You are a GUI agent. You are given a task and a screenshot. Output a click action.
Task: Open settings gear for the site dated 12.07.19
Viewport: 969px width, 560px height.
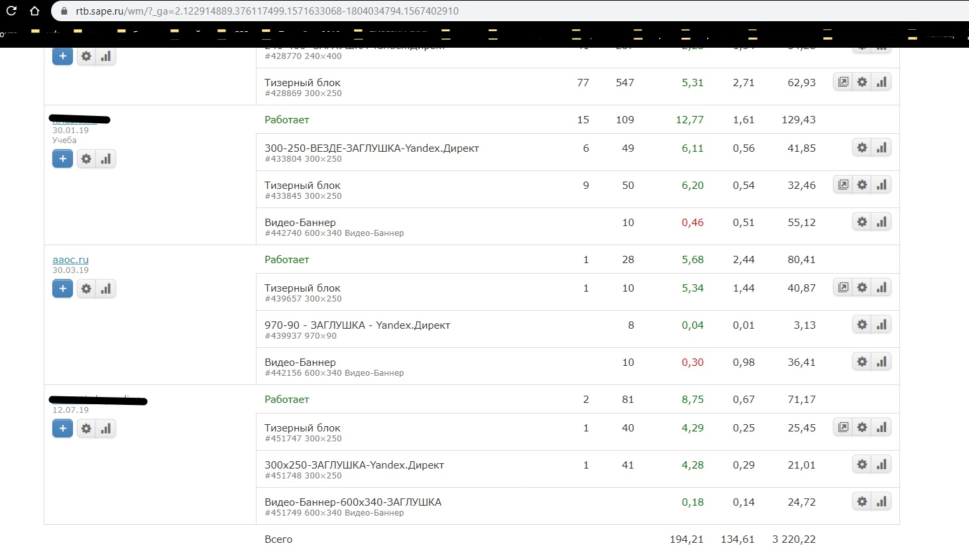click(86, 428)
